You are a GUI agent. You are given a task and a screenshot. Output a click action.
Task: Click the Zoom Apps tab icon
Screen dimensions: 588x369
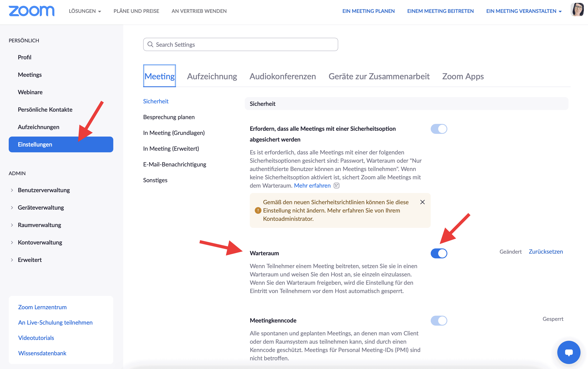click(x=463, y=76)
